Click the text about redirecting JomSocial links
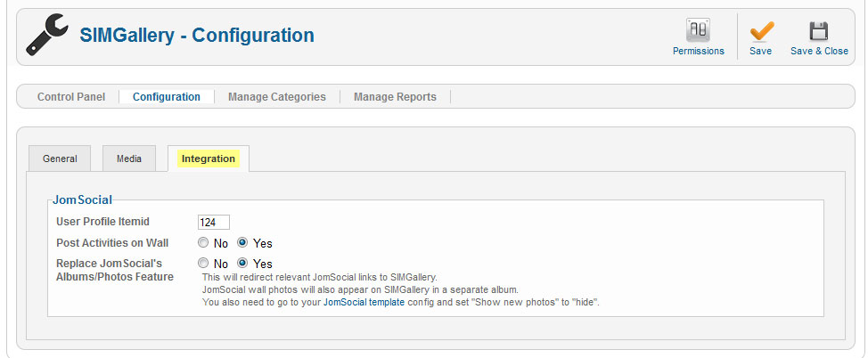Screen dimensions: 868x358 click(x=320, y=277)
